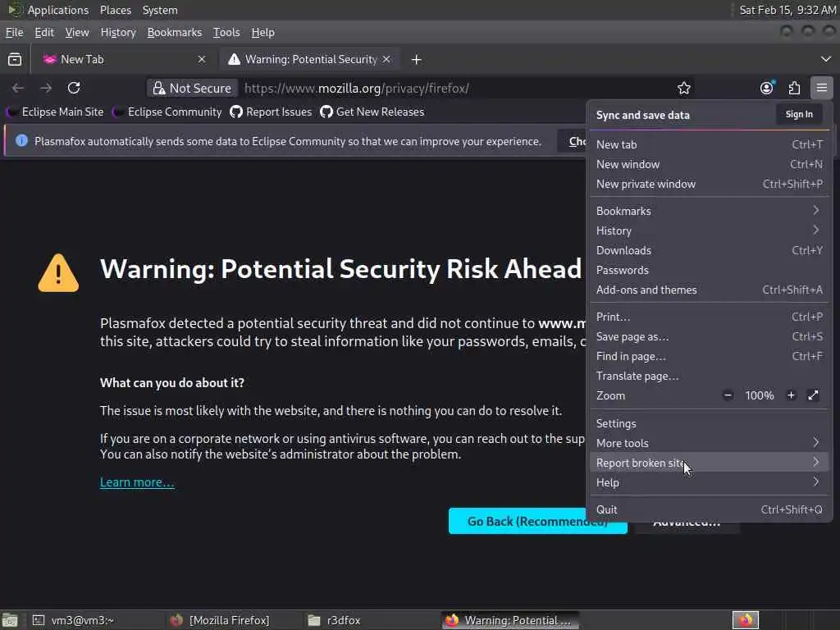Expand the Report broken site submenu
The width and height of the screenshot is (840, 630).
[709, 463]
